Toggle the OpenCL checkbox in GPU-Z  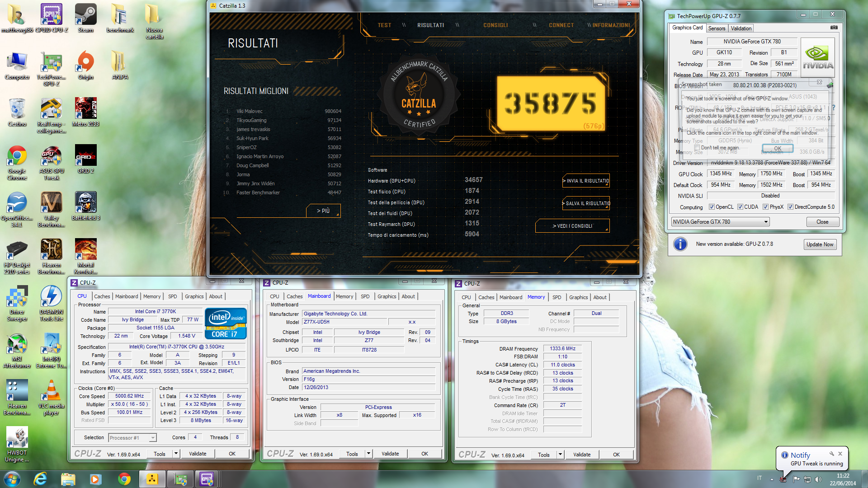click(712, 207)
